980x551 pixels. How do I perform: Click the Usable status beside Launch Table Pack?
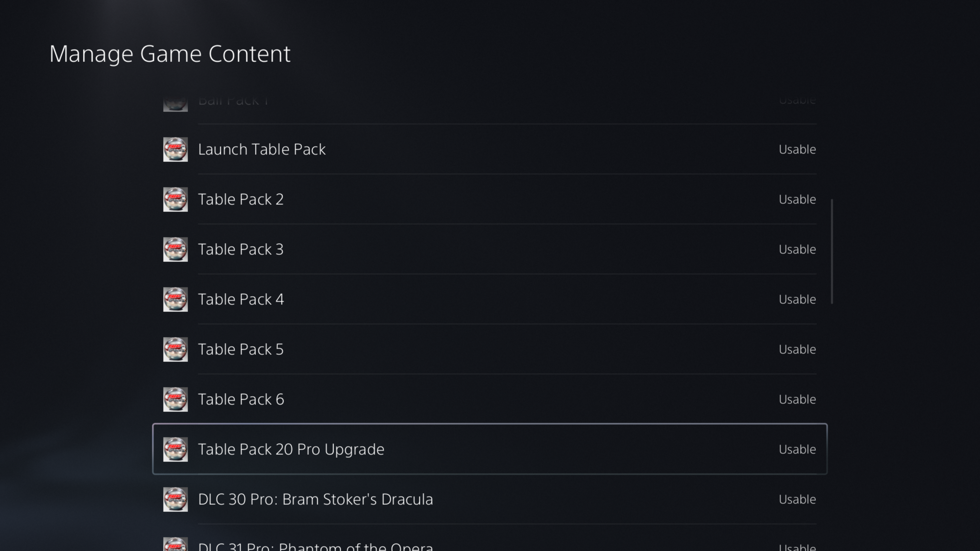(797, 149)
